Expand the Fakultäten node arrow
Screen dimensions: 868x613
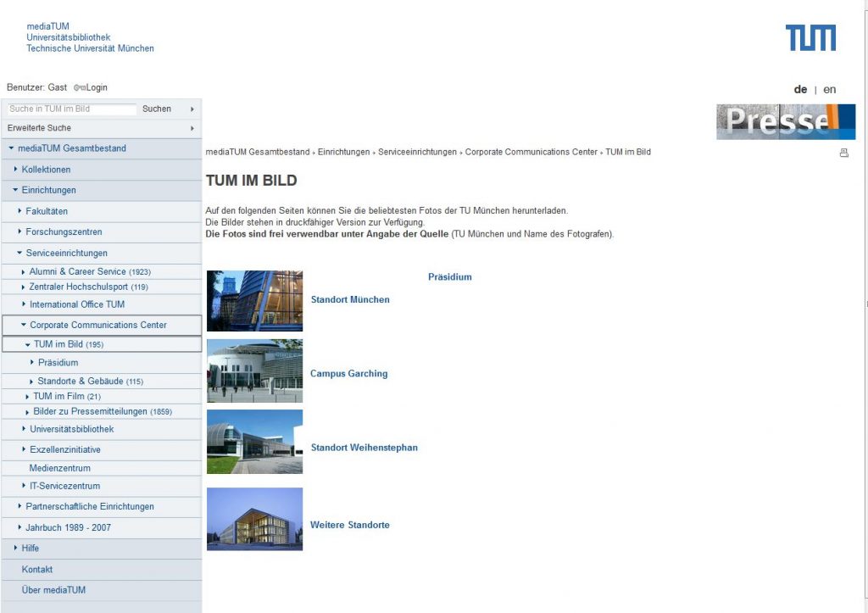19,210
